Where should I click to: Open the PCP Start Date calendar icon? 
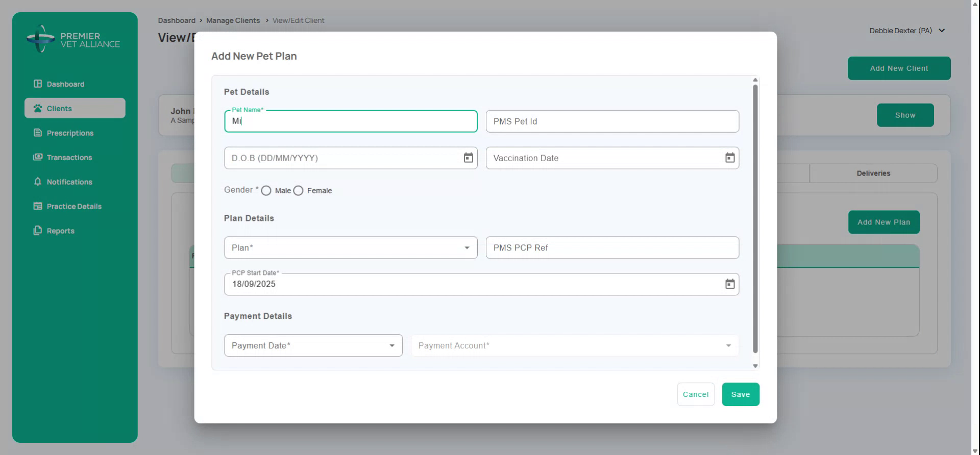730,284
